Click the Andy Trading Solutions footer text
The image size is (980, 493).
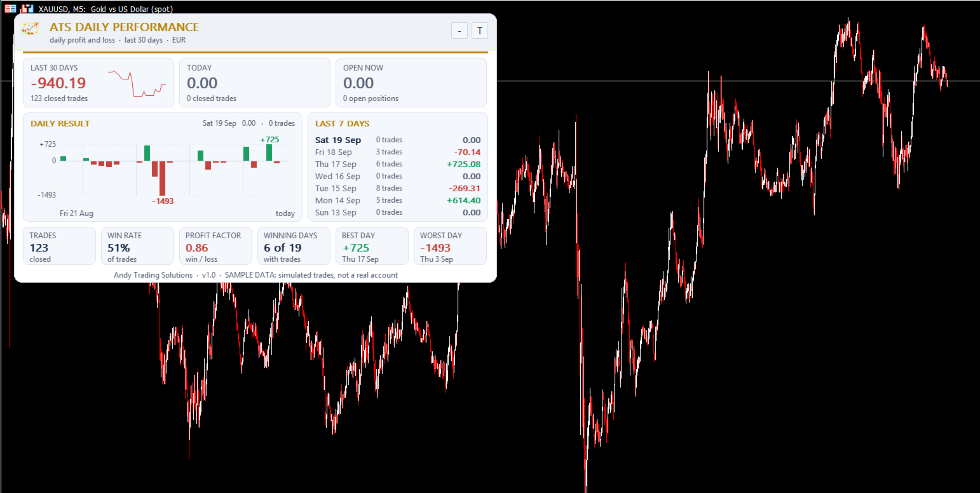[x=153, y=275]
